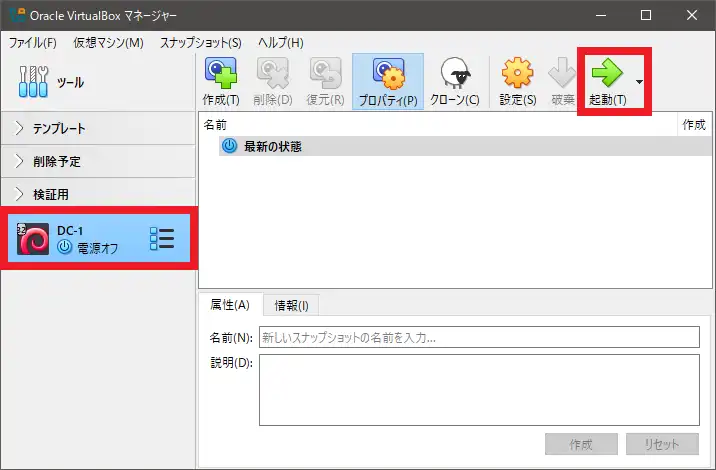Open the 仮想マシン(M) menu

coord(108,42)
